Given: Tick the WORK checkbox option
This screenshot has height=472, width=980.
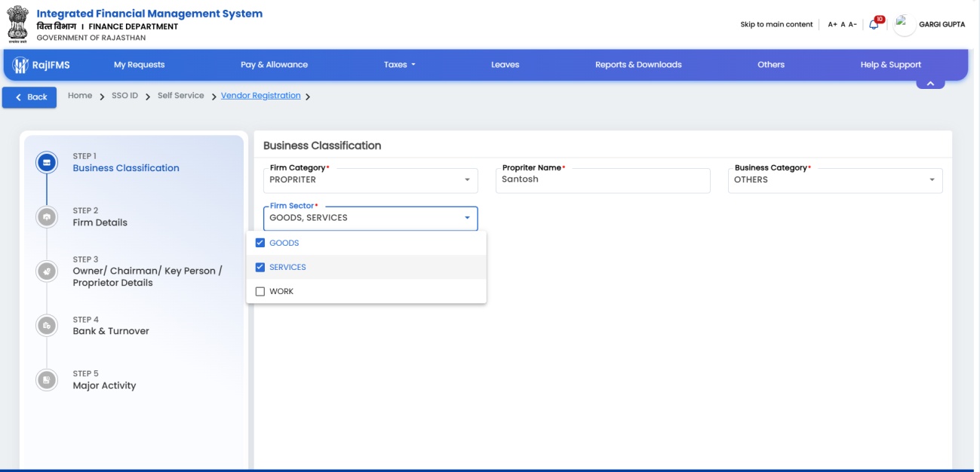Looking at the screenshot, I should pyautogui.click(x=260, y=291).
